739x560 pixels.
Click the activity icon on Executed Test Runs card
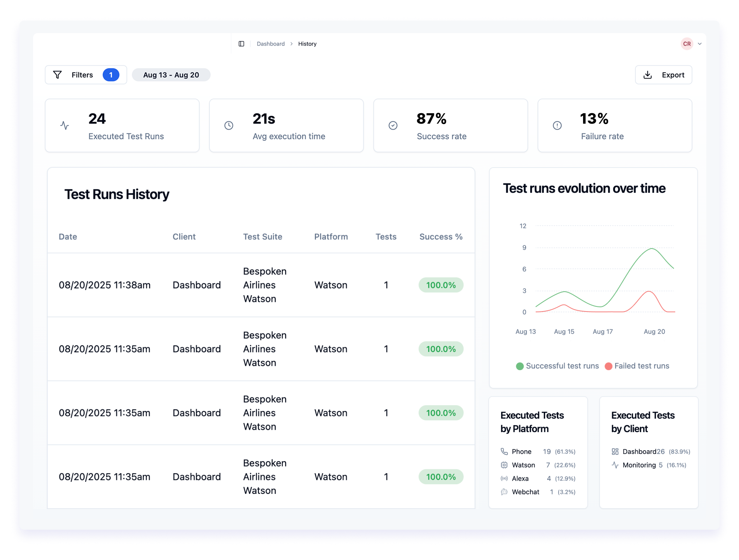pos(65,125)
